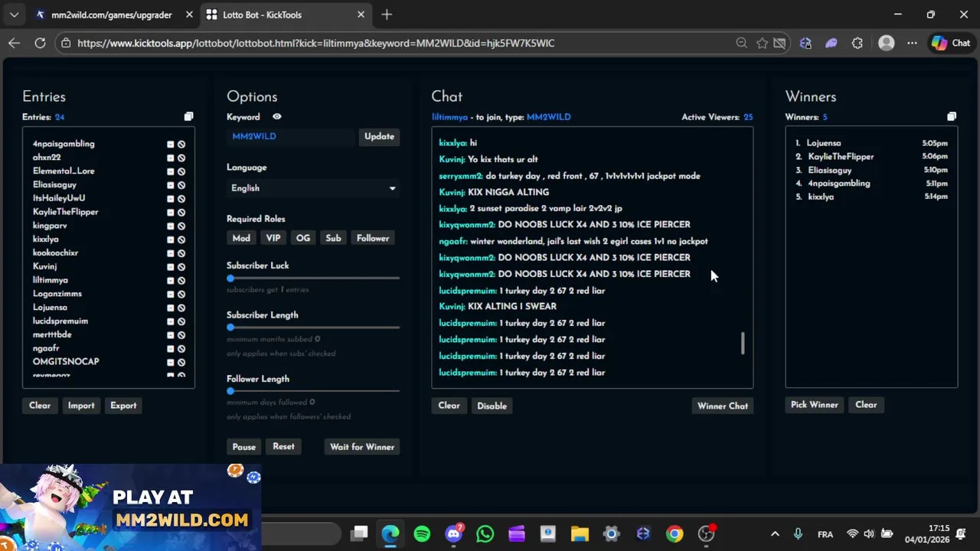Import entries into the list
The height and width of the screenshot is (551, 980).
point(81,406)
